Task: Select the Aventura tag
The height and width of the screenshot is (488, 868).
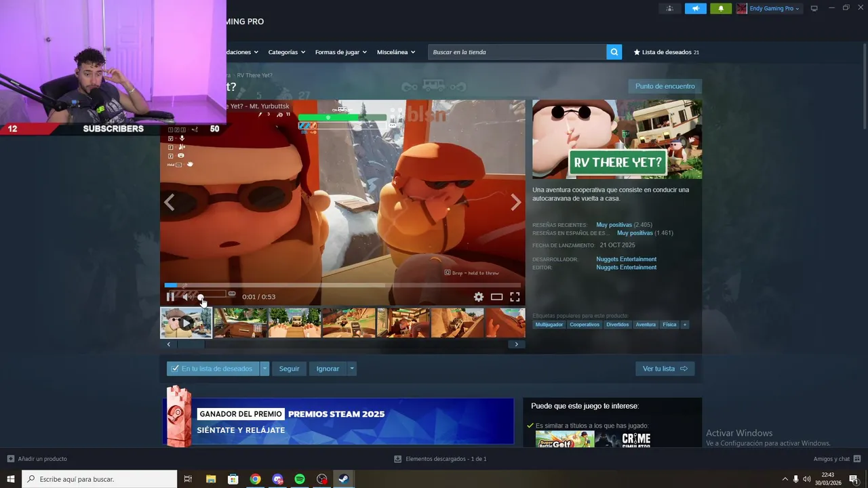Action: 646,325
